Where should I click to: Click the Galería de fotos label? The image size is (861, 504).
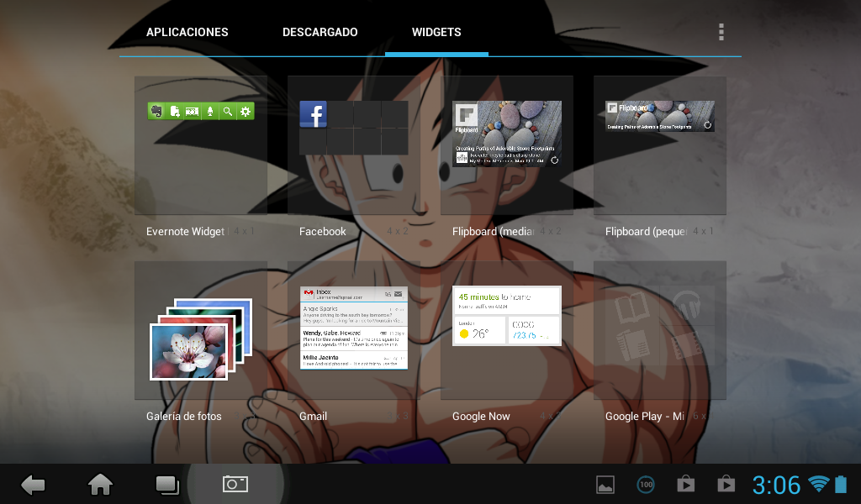183,417
